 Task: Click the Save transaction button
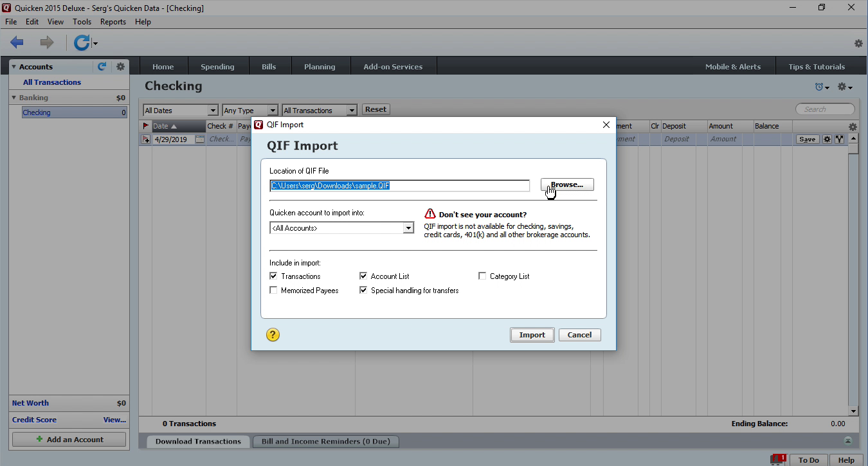coord(808,139)
